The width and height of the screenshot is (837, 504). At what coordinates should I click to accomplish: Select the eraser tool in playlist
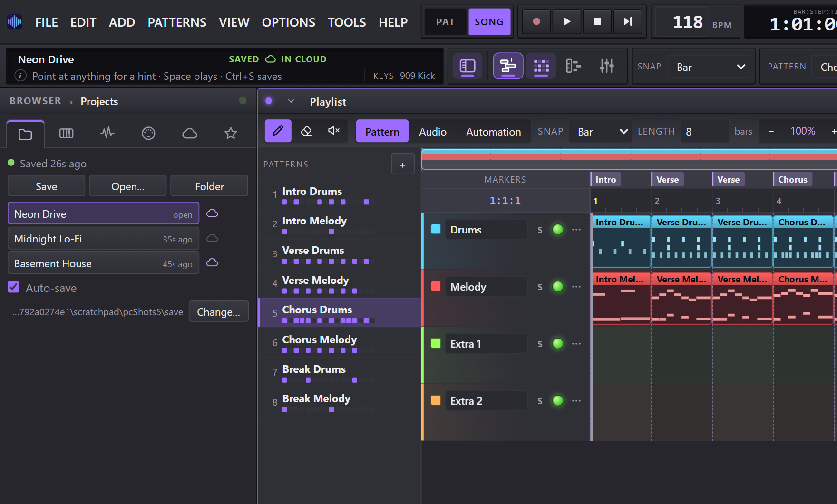(x=306, y=131)
